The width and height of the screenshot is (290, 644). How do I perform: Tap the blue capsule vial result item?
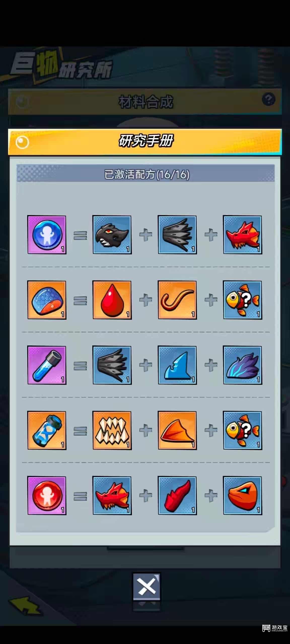coord(47,430)
